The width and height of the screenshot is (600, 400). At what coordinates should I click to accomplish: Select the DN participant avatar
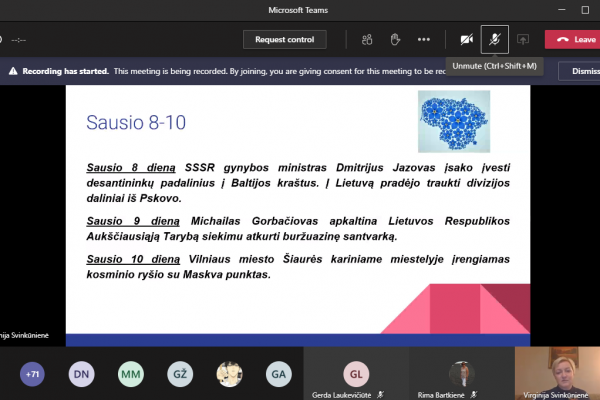coord(82,374)
